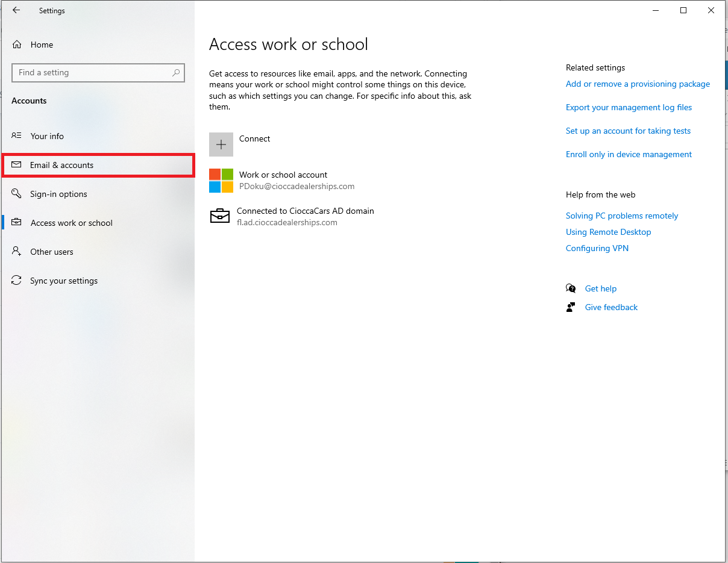The image size is (728, 563).
Task: Open Configuring VPN help link
Action: 597,248
